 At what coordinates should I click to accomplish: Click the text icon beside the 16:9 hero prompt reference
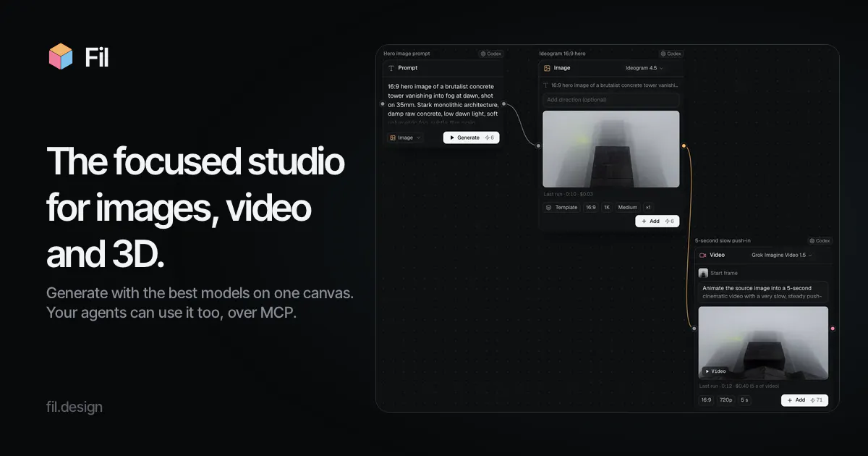(547, 85)
